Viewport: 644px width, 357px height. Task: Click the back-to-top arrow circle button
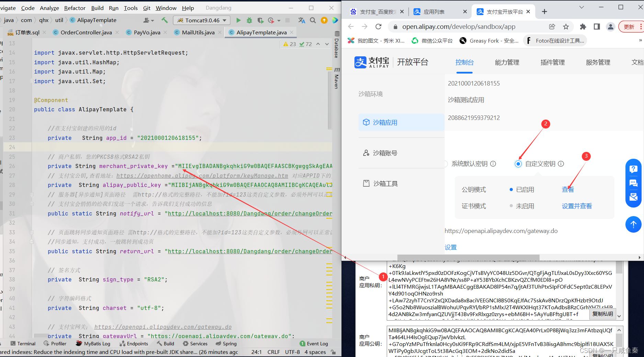tap(633, 224)
